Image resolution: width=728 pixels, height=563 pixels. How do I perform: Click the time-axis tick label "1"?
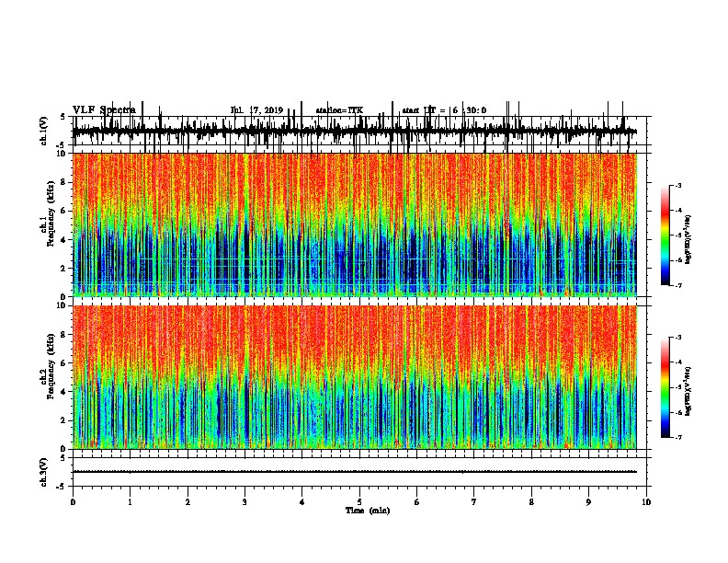pos(130,502)
